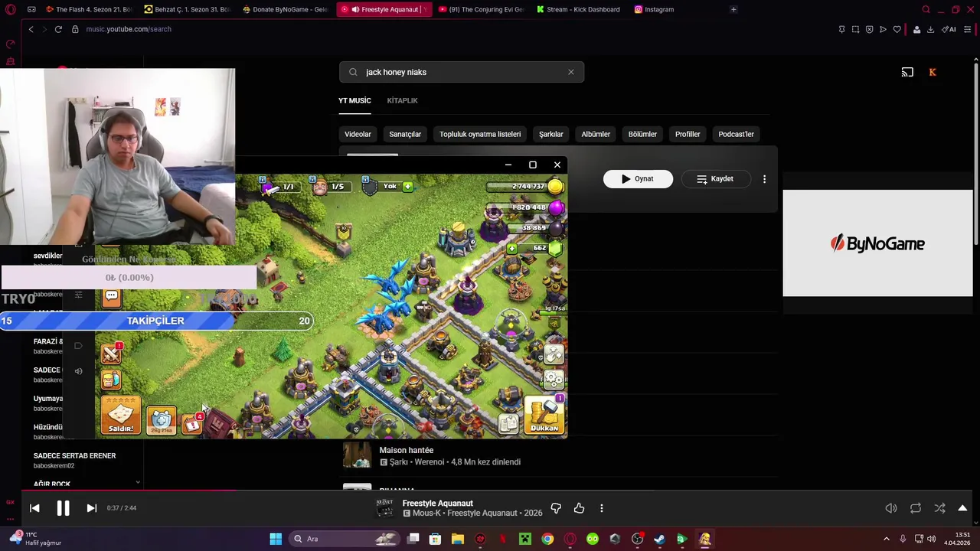Filter results by Podcast'ler chip

pyautogui.click(x=736, y=134)
